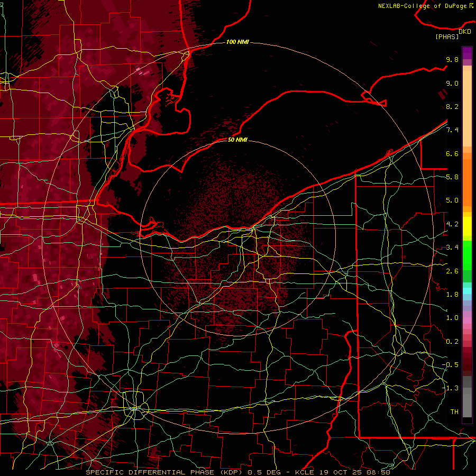Click the -0.5 value on the color scale
476x476 pixels.
coord(450,365)
